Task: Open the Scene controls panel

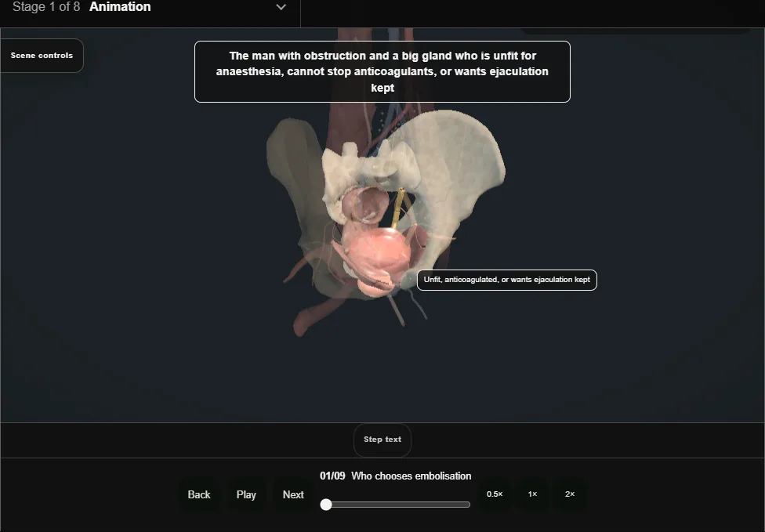Action: [x=42, y=56]
